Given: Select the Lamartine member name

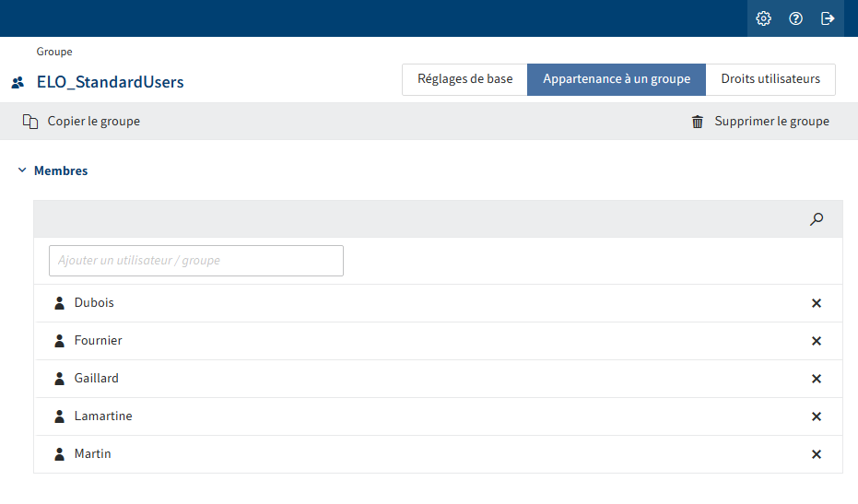Looking at the screenshot, I should tap(103, 416).
